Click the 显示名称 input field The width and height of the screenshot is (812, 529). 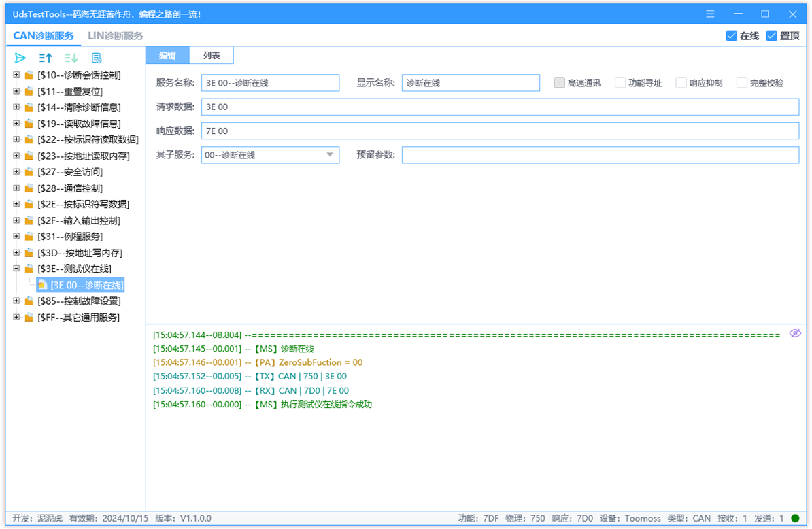point(471,83)
